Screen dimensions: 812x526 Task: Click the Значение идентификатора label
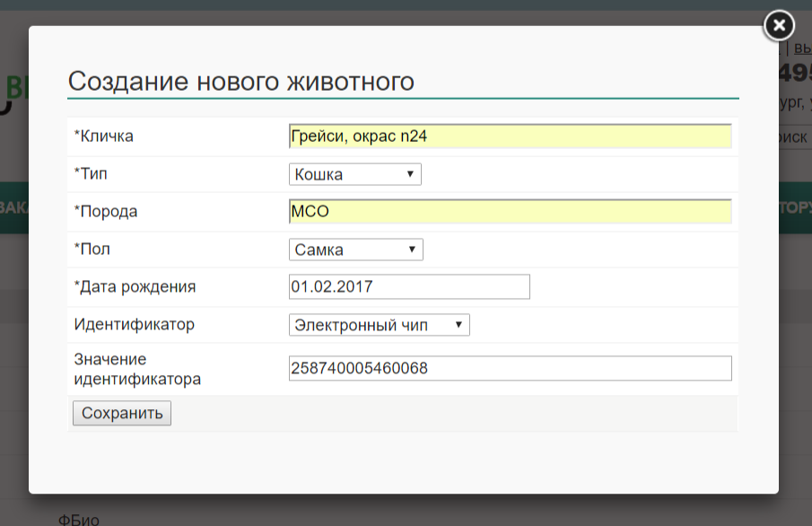(137, 369)
